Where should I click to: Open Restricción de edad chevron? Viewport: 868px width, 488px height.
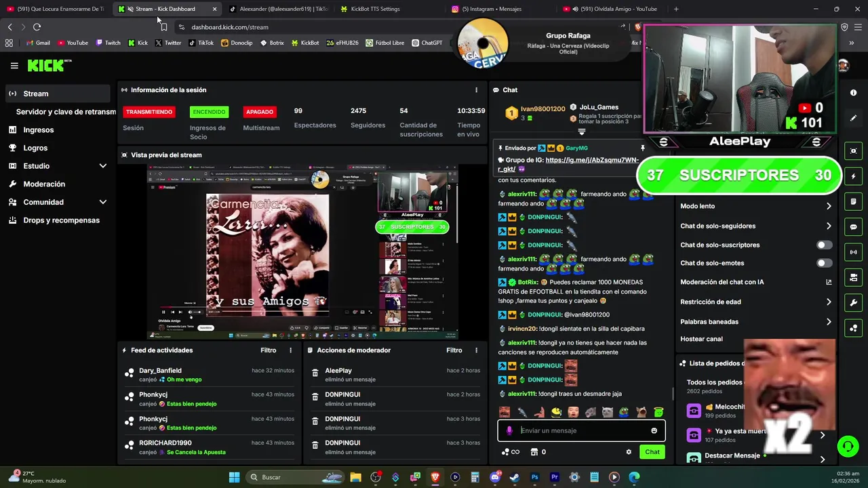pos(829,302)
